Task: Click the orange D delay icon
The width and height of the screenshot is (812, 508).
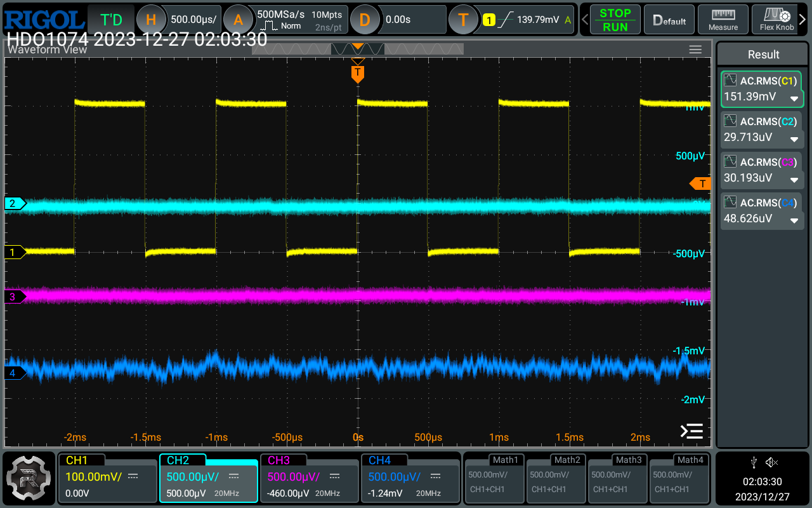Action: 364,20
